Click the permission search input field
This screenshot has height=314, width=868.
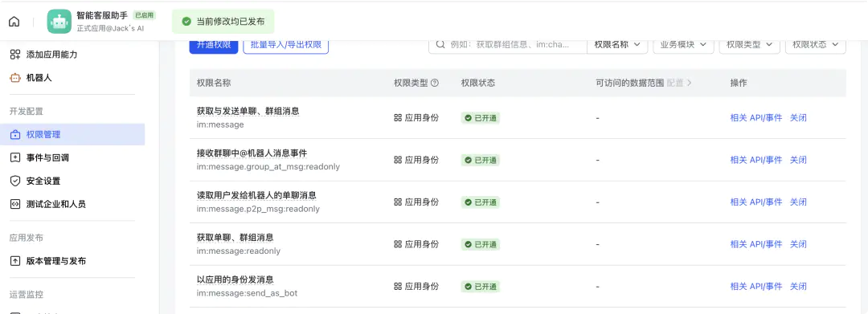point(508,44)
